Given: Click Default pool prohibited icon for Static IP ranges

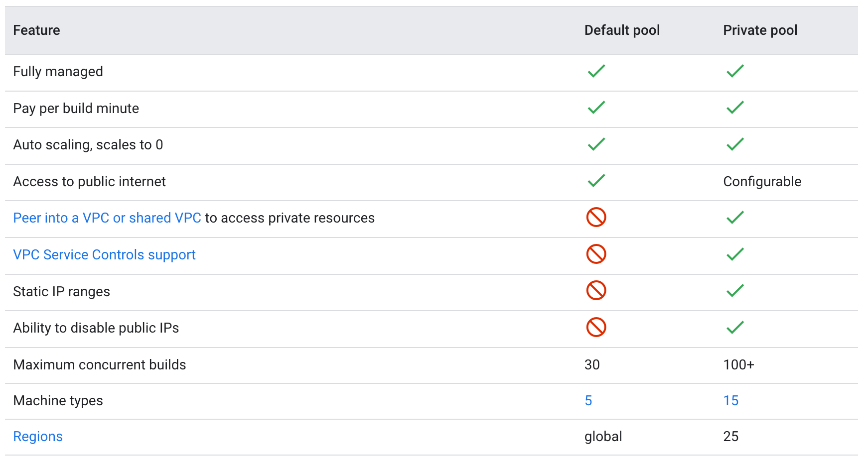Looking at the screenshot, I should coord(596,291).
